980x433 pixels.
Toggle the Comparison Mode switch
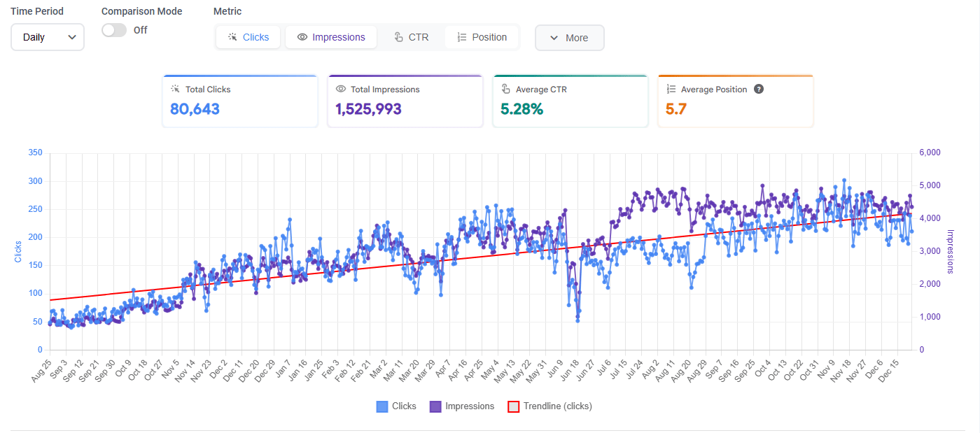pos(114,30)
